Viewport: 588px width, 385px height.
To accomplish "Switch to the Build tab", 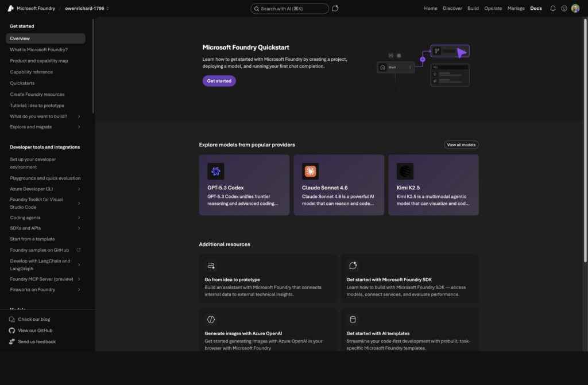I will coord(473,8).
